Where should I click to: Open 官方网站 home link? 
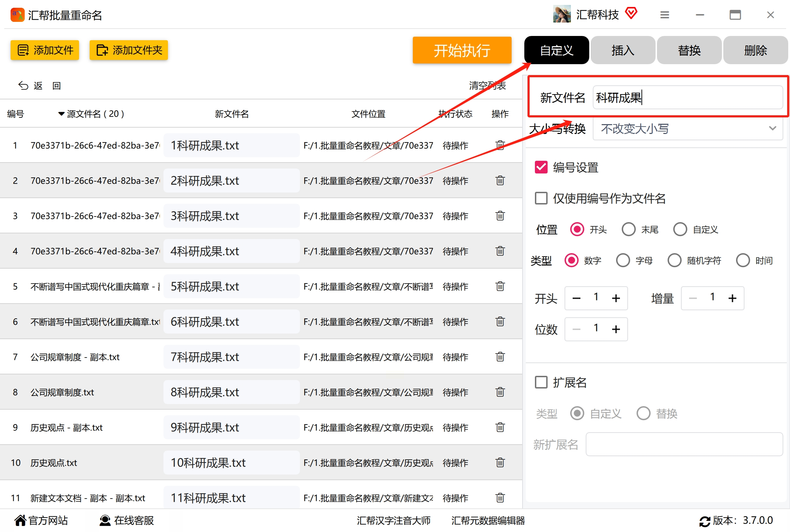[41, 520]
